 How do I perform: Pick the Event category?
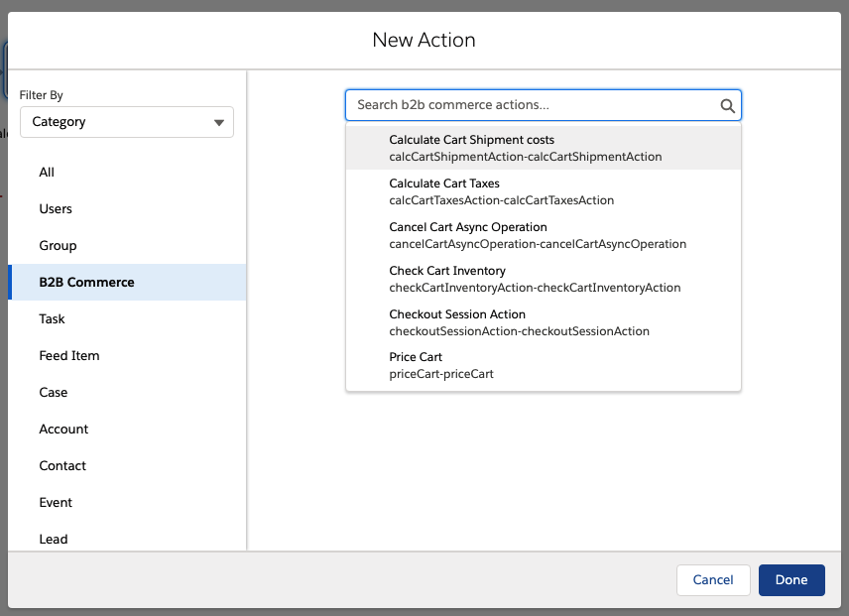pos(127,502)
